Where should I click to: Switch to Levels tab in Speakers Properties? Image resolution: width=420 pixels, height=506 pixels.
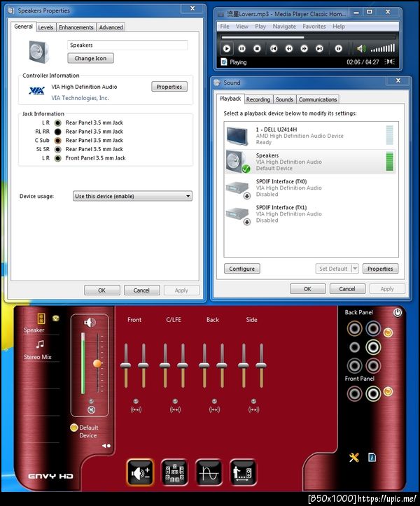(45, 27)
